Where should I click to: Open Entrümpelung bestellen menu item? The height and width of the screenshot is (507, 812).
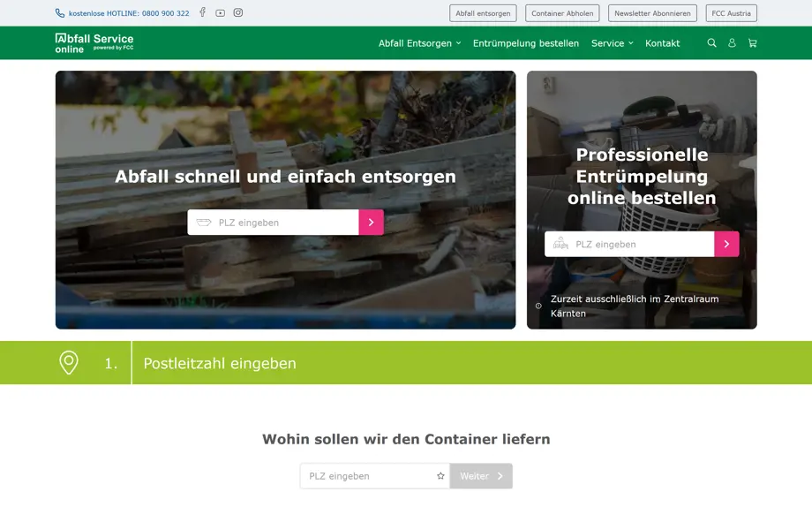point(525,43)
